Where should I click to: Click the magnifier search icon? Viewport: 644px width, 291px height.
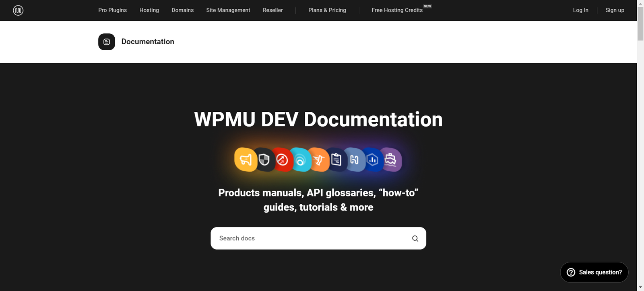(x=415, y=238)
